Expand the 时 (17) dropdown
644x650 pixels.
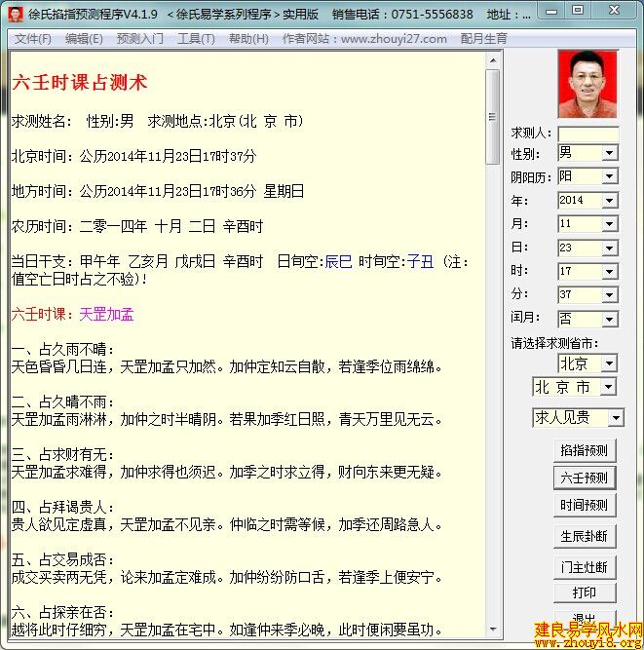pyautogui.click(x=609, y=272)
